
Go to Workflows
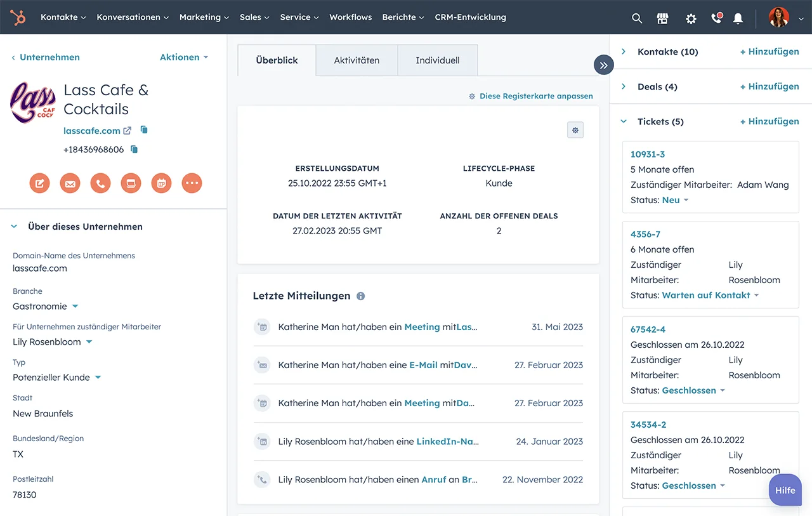coord(351,17)
